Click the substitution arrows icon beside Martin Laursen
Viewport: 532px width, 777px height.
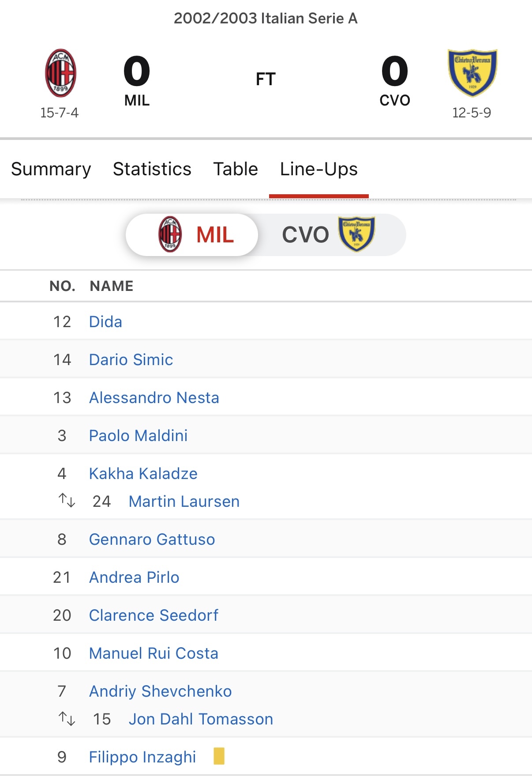click(67, 501)
